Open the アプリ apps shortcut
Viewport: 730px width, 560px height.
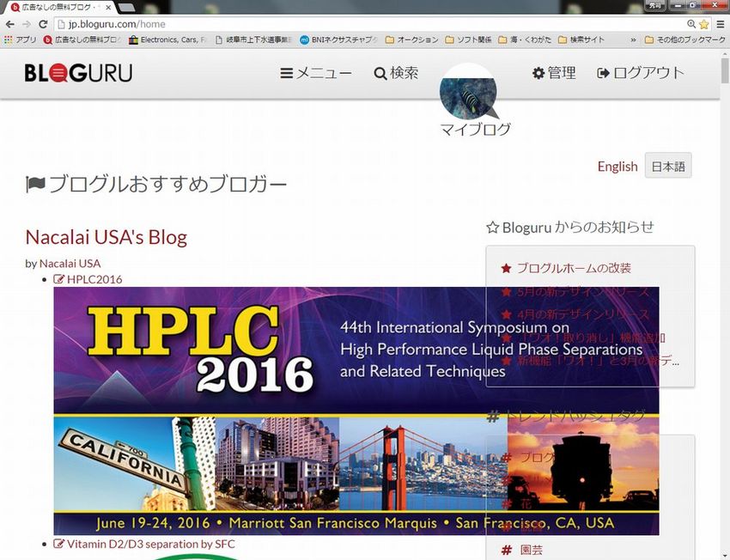pyautogui.click(x=20, y=40)
